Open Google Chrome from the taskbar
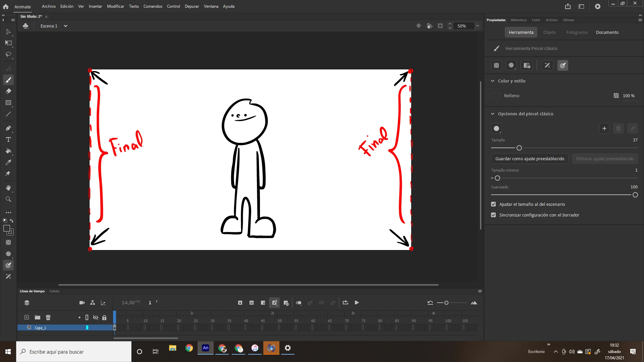This screenshot has height=362, width=644. coord(189,348)
